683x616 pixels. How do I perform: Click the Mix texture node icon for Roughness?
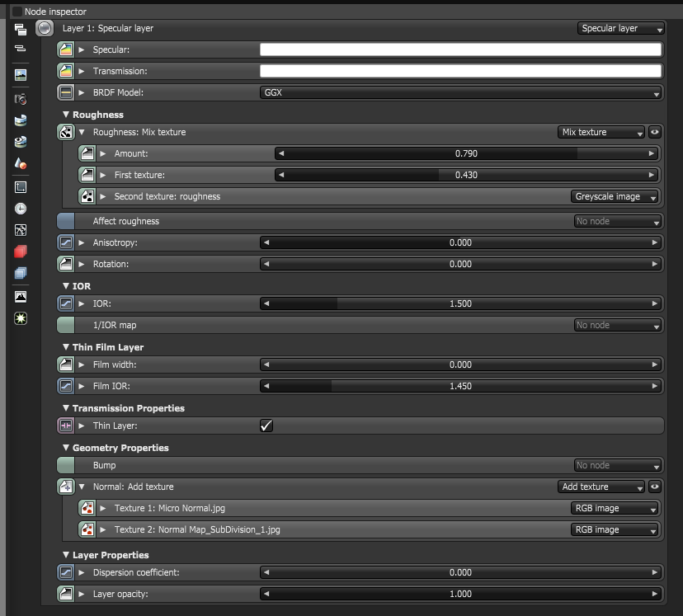[66, 132]
